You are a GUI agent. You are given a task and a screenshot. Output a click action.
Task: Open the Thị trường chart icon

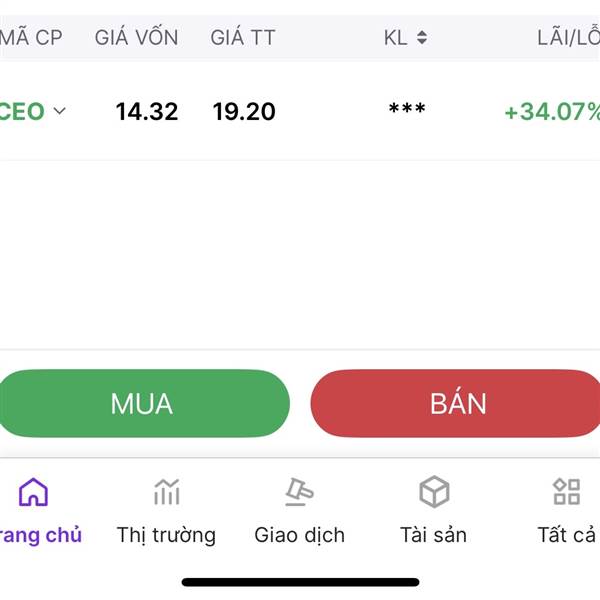166,492
